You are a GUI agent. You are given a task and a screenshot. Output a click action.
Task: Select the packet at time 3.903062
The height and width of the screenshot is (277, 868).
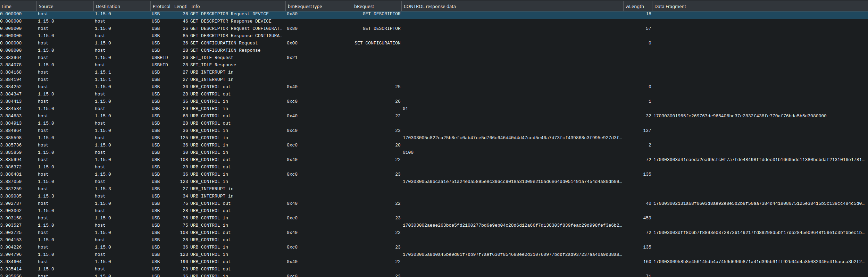[x=434, y=211]
